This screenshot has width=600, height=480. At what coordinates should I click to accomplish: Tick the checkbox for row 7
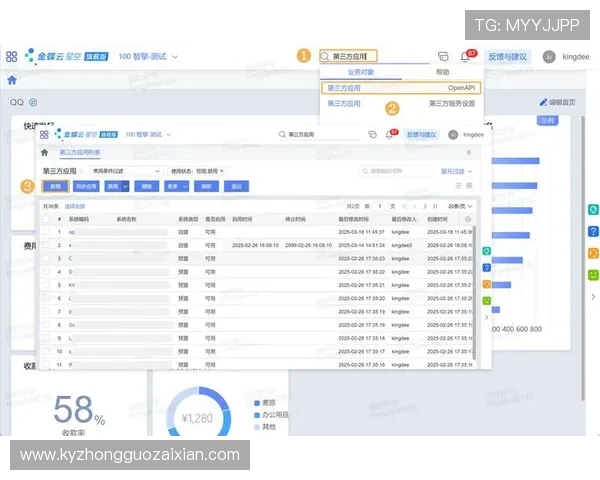46,311
